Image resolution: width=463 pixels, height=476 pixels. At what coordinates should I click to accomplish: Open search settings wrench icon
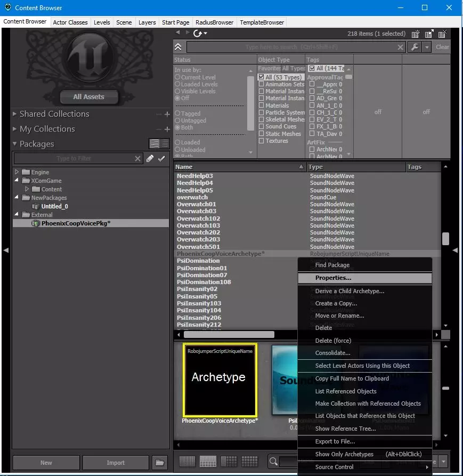point(415,47)
